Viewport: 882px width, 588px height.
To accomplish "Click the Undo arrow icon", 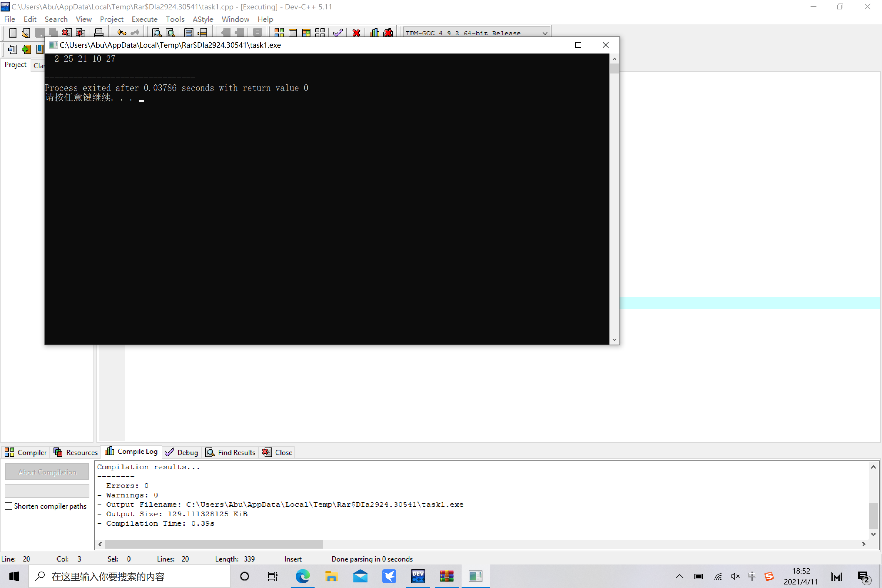I will tap(121, 33).
